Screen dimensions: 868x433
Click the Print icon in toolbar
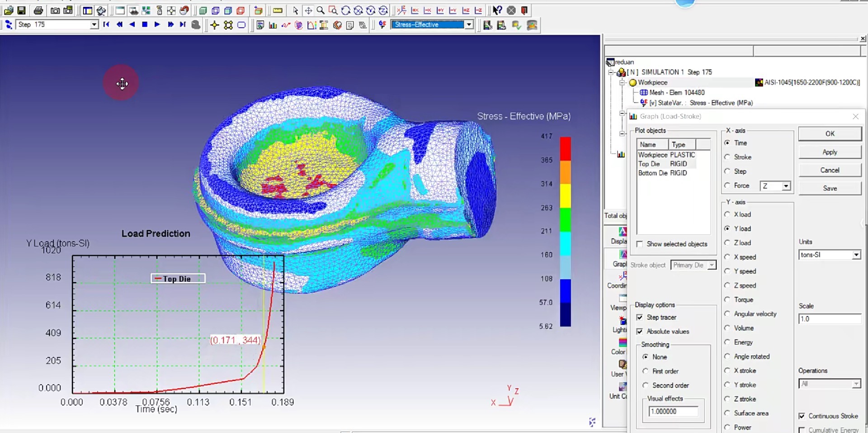click(x=38, y=10)
